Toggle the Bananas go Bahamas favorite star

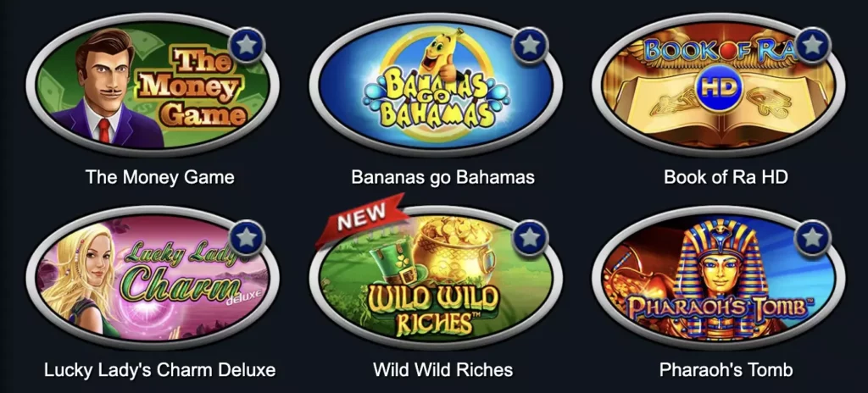(x=530, y=45)
